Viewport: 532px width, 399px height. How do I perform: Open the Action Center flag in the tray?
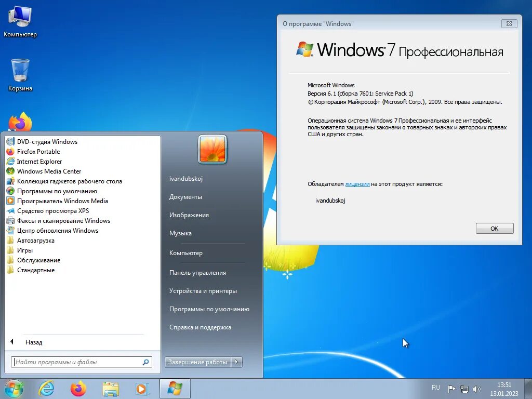[x=450, y=388]
